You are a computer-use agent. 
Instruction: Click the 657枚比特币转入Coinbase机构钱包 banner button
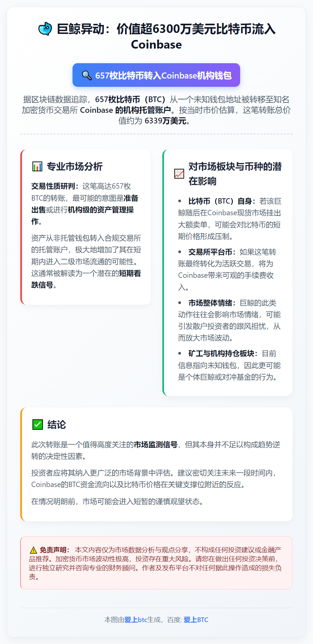156,75
